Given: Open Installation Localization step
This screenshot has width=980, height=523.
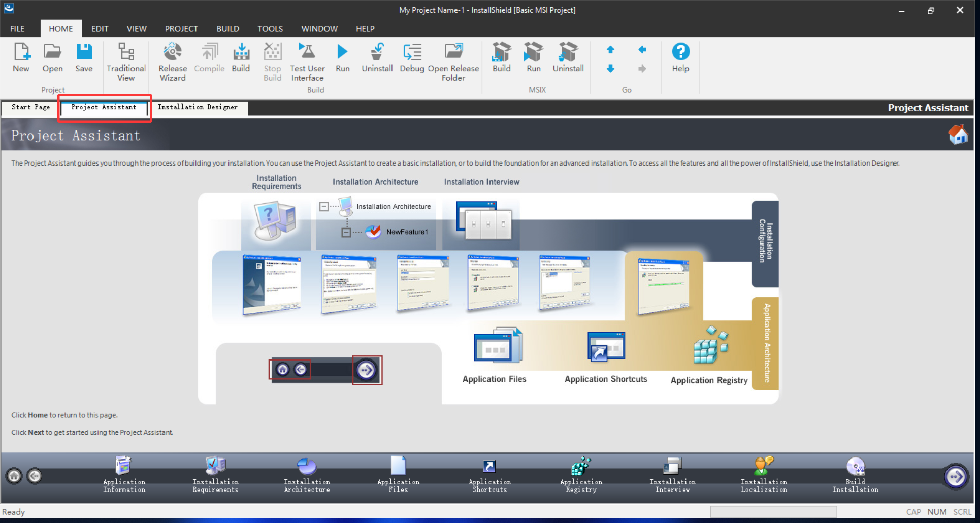Looking at the screenshot, I should coord(764,475).
